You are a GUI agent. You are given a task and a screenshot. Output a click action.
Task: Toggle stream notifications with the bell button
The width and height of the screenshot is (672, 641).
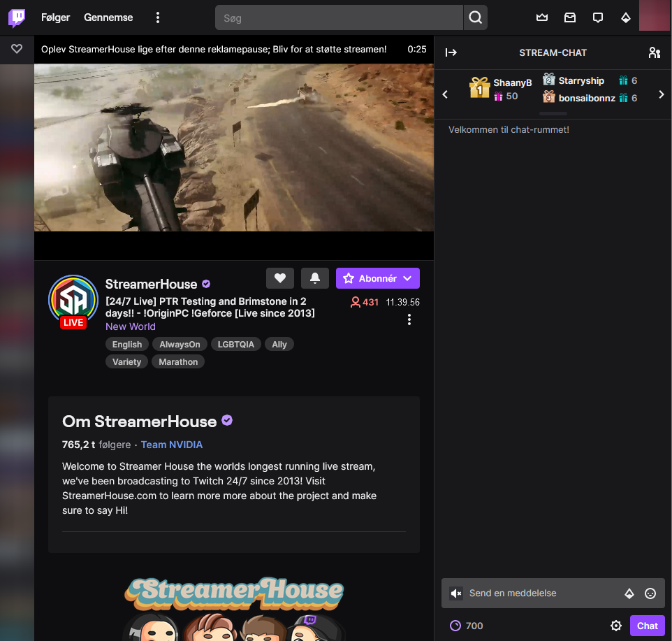click(314, 278)
